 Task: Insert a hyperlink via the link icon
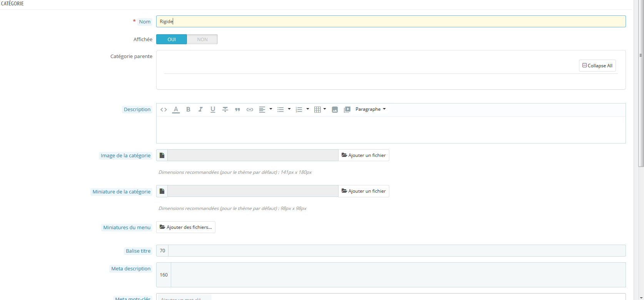pos(250,110)
